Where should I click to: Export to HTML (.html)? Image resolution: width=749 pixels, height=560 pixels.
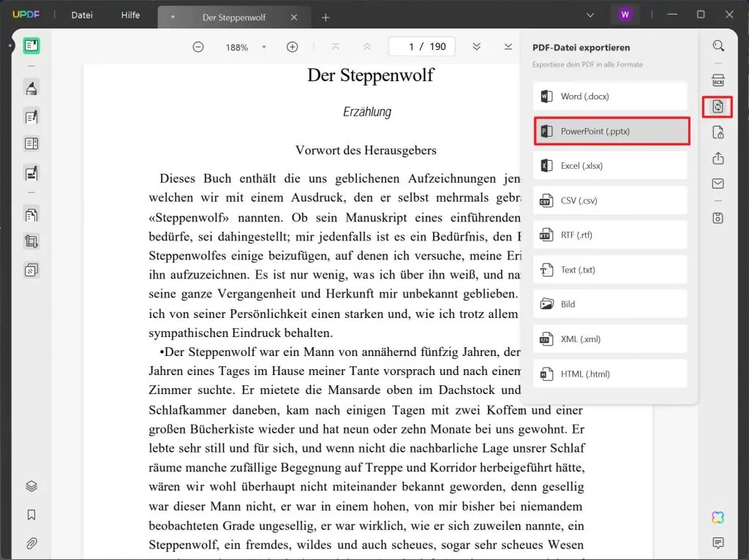tap(610, 374)
